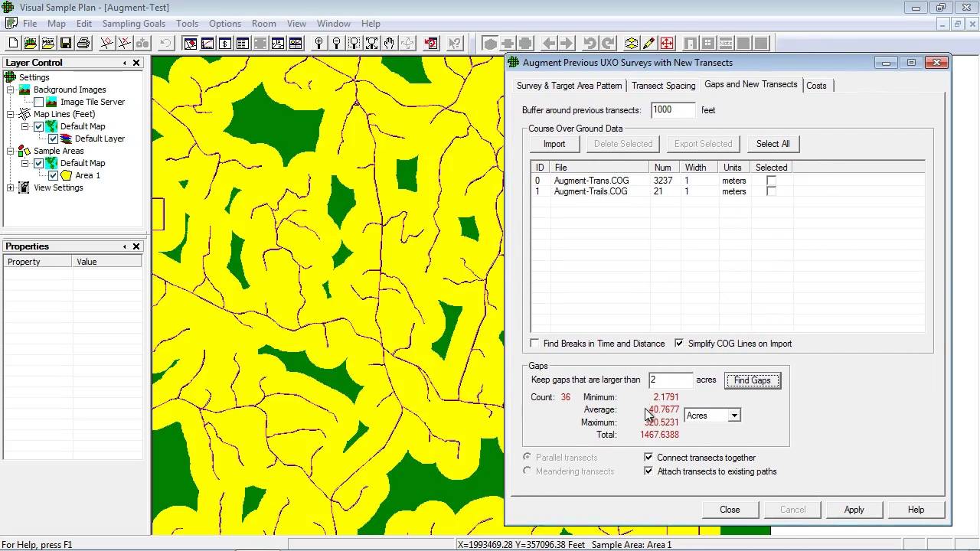The image size is (980, 551).
Task: Collapse Default Map under Map Lines
Action: point(24,126)
